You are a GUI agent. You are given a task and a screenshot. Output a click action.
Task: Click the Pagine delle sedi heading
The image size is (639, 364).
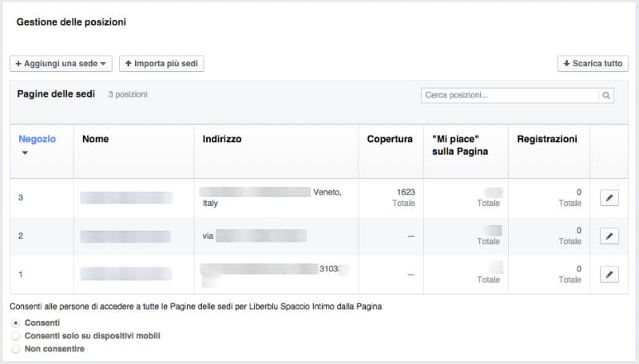pos(56,94)
